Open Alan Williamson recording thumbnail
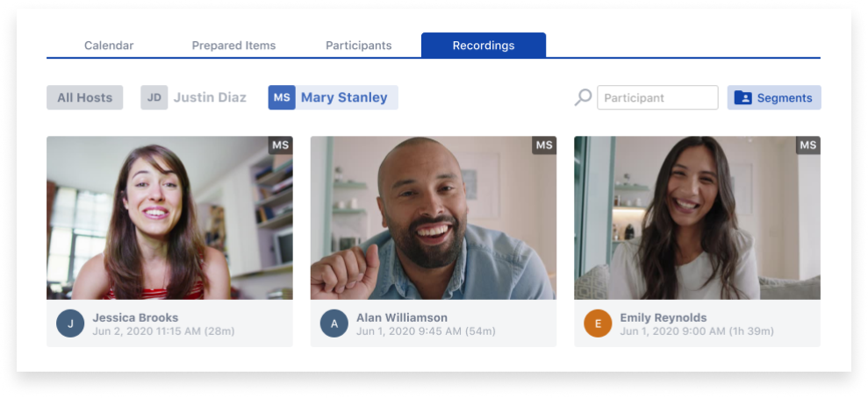Screen dimensions: 868x398 tap(434, 217)
